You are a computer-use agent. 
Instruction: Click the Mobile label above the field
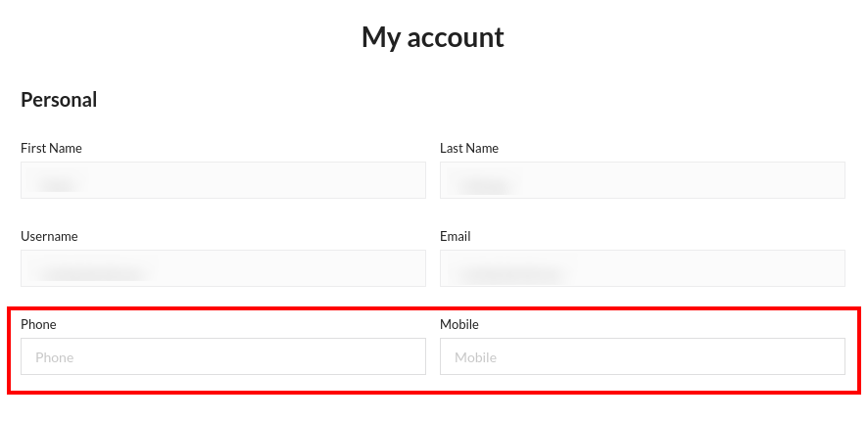(x=458, y=324)
